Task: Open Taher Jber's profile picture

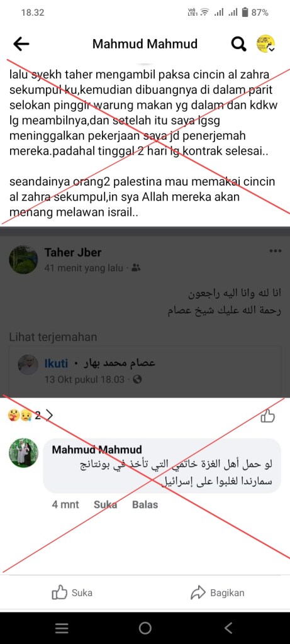Action: pyautogui.click(x=23, y=260)
